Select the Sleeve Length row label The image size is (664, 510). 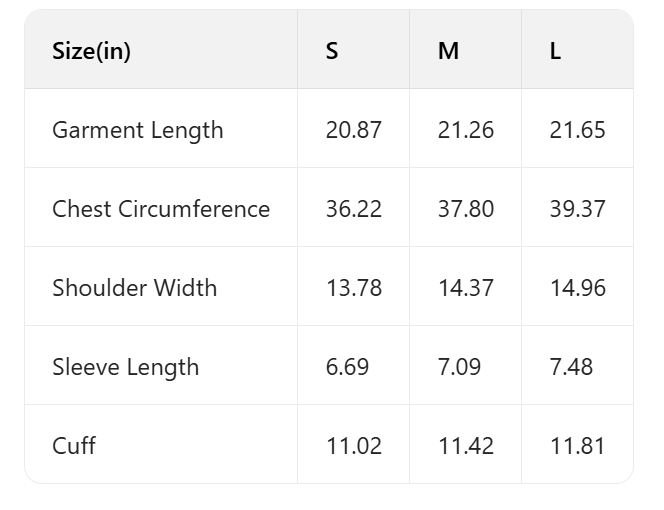pyautogui.click(x=125, y=367)
